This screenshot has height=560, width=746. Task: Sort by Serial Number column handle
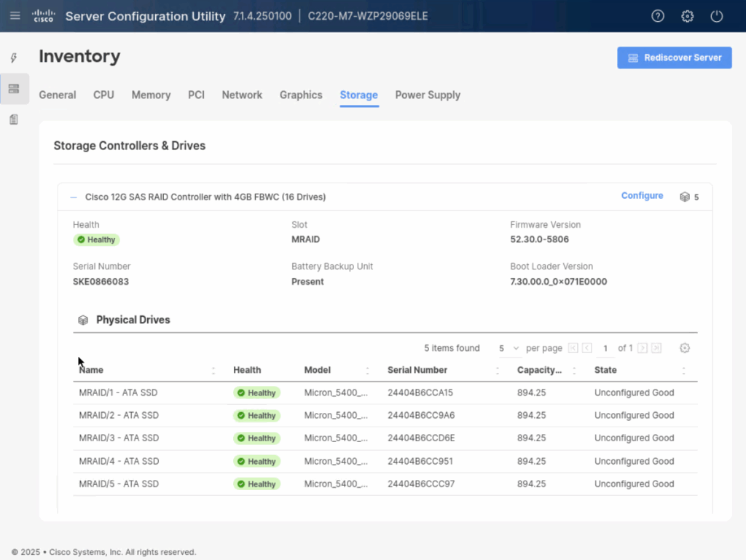[497, 371]
